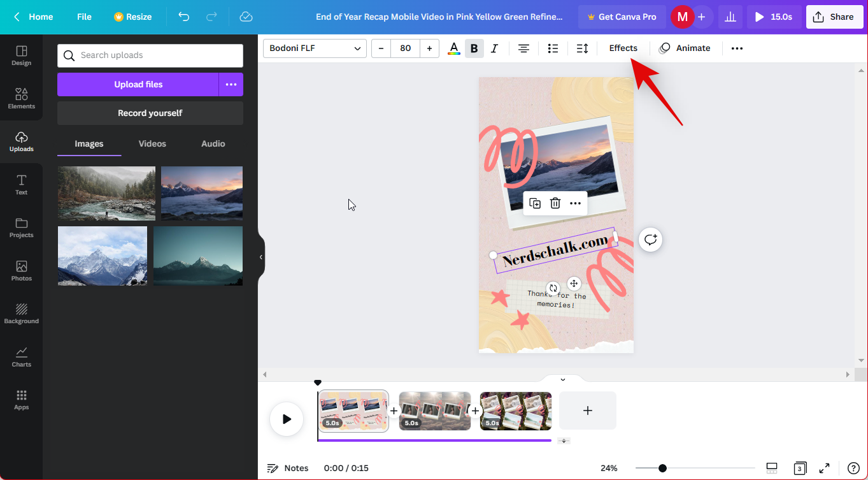Open the Apps sidebar panel
The height and width of the screenshot is (480, 868).
coord(21,400)
